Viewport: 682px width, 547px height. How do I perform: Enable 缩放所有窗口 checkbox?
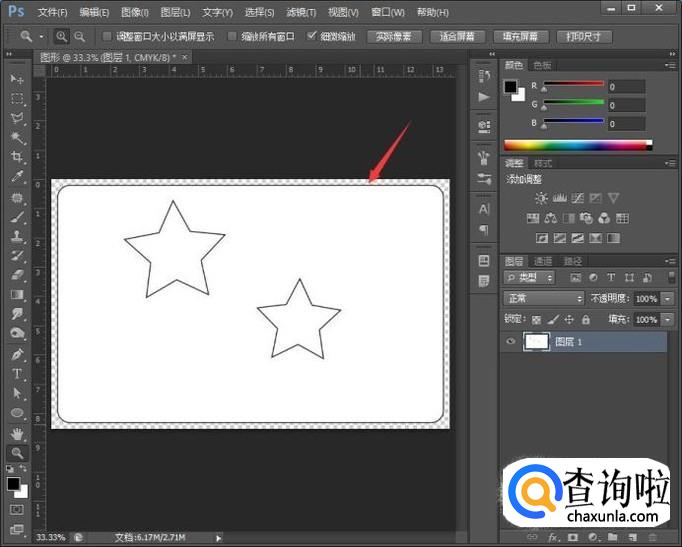[x=233, y=36]
